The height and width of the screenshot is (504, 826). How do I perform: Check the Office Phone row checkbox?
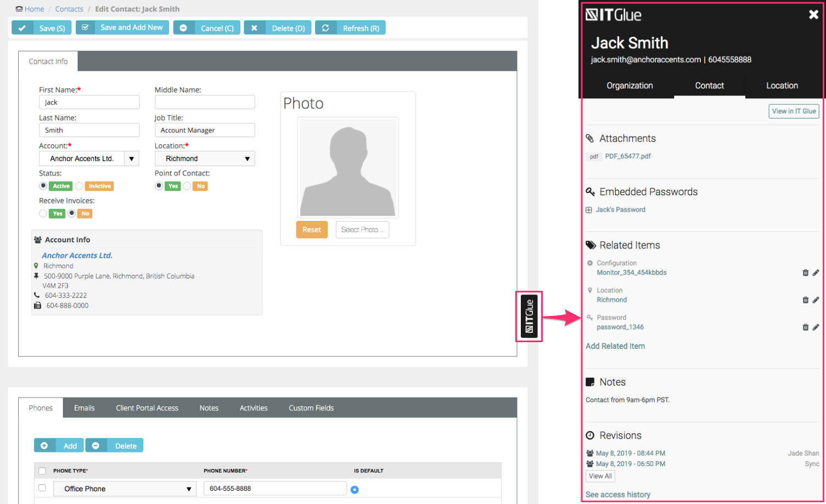tap(42, 488)
